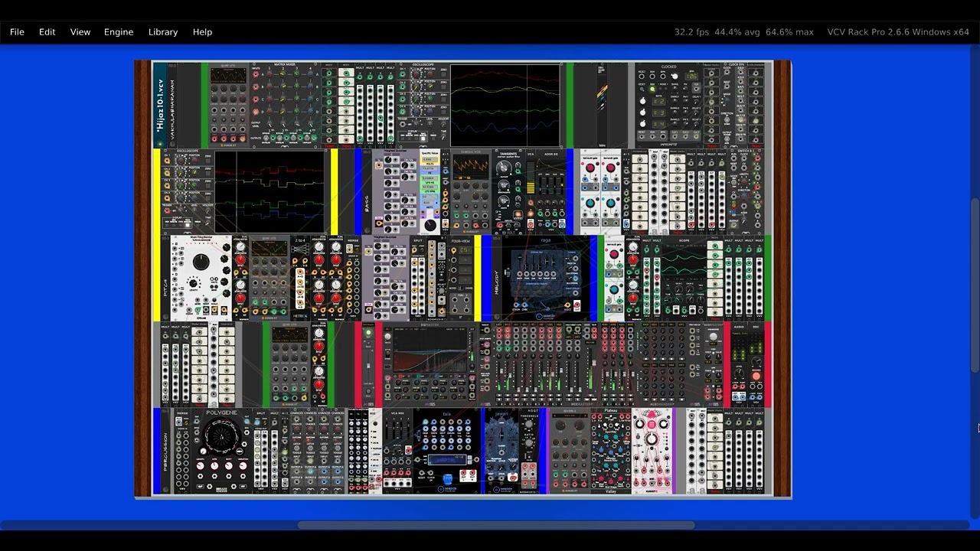Image resolution: width=980 pixels, height=551 pixels.
Task: Click the upper-left red bernoulli gate knob
Action: [x=590, y=168]
